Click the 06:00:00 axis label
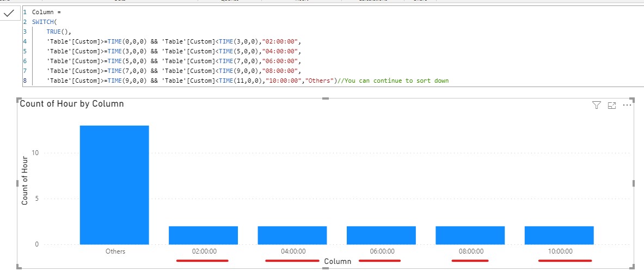 [x=382, y=251]
